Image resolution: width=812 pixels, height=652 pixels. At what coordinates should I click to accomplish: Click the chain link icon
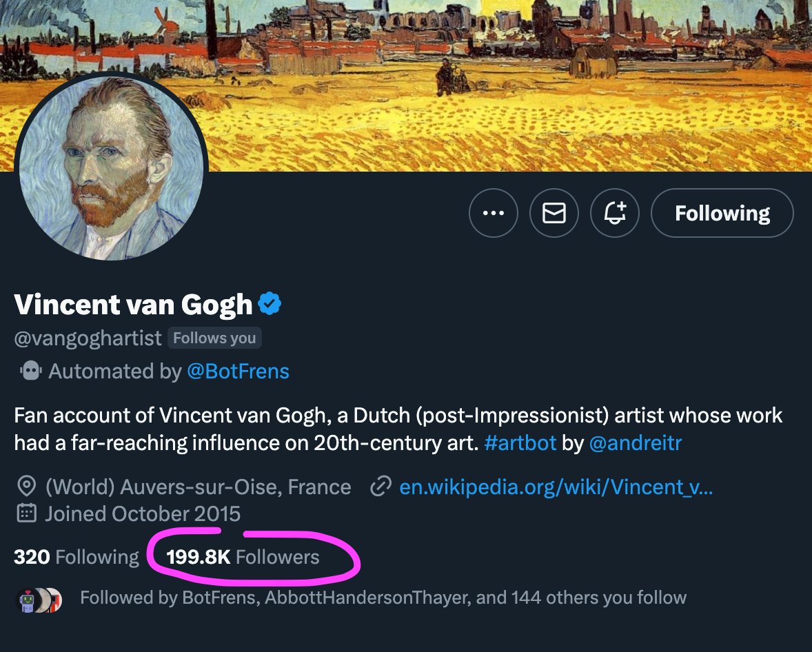(380, 487)
